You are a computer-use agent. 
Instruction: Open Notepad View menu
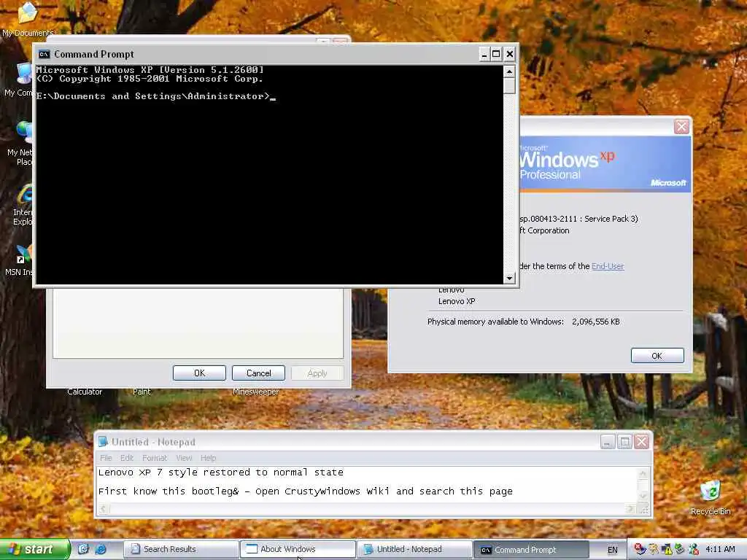(184, 458)
